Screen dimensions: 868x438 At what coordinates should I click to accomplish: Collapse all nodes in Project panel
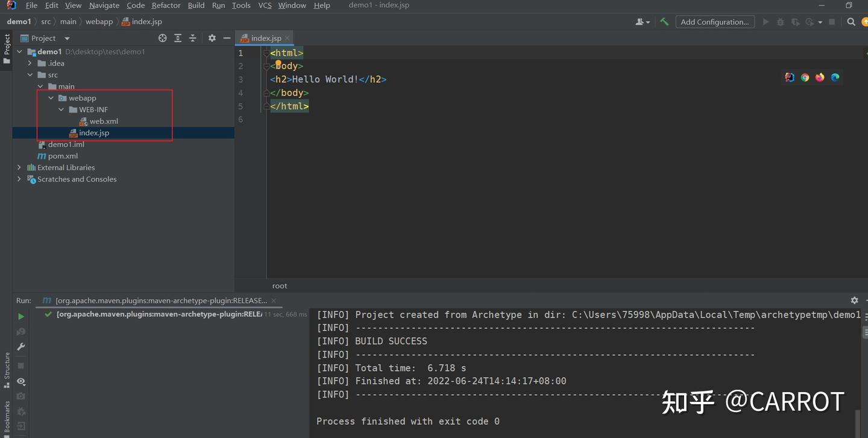(x=192, y=38)
